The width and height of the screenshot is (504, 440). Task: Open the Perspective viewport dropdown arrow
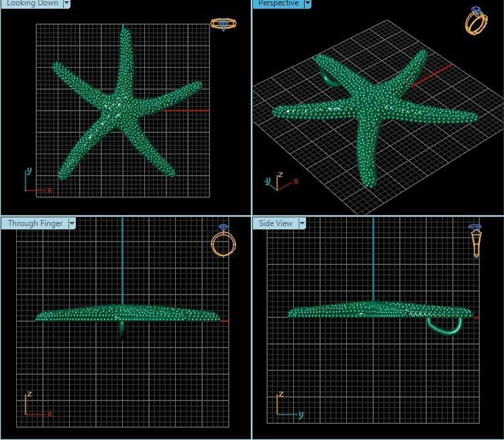(x=307, y=3)
